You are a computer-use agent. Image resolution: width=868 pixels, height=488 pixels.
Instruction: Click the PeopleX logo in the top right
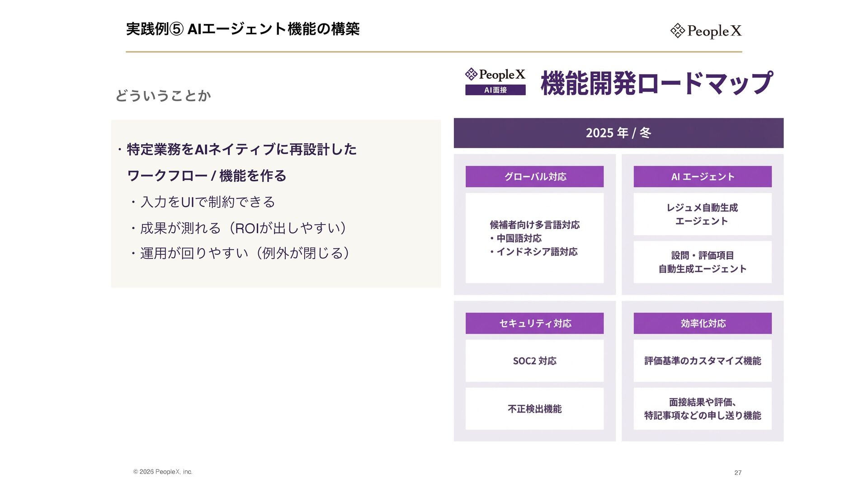tap(706, 31)
